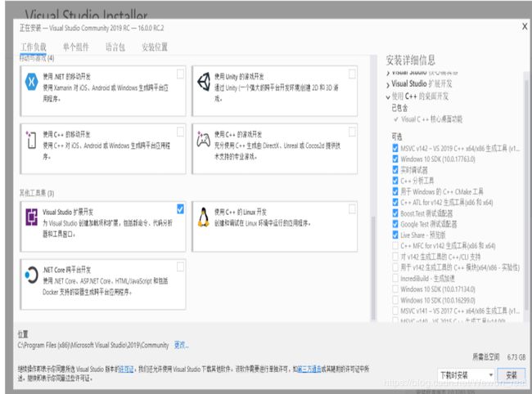Open the 许可证 license link
The width and height of the screenshot is (532, 394).
pos(127,369)
